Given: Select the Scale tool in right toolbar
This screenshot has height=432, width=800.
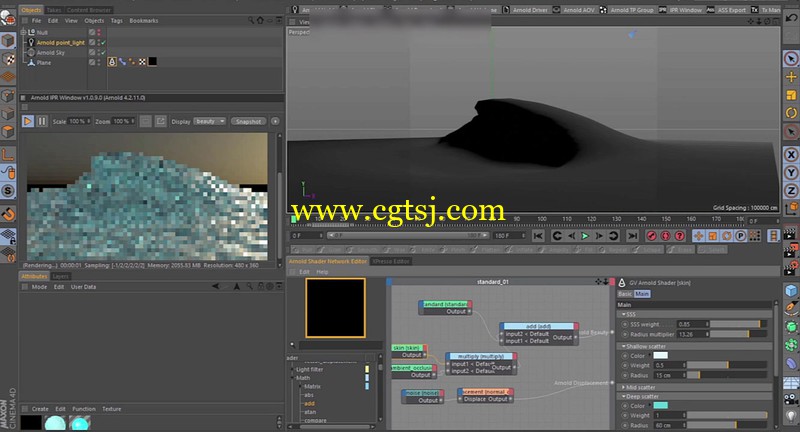Looking at the screenshot, I should (x=791, y=95).
